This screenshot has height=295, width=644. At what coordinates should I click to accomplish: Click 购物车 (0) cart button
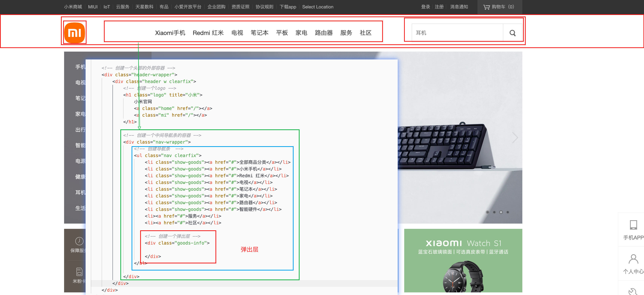(500, 7)
